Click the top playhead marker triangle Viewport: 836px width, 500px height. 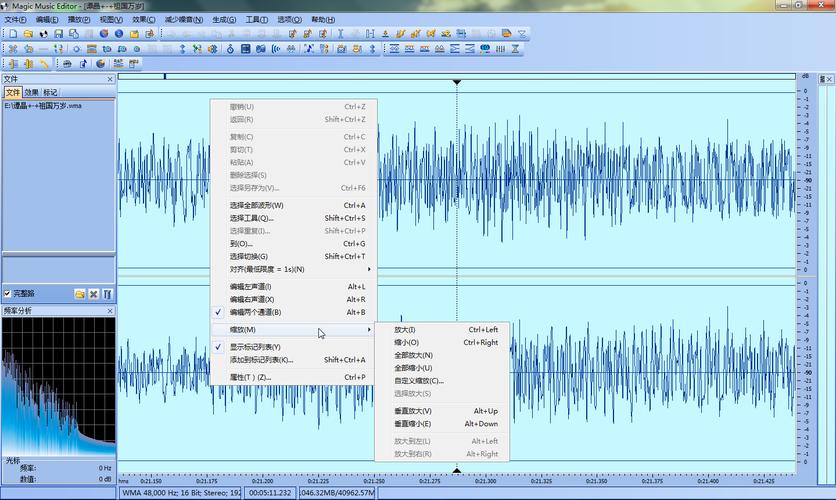click(457, 82)
